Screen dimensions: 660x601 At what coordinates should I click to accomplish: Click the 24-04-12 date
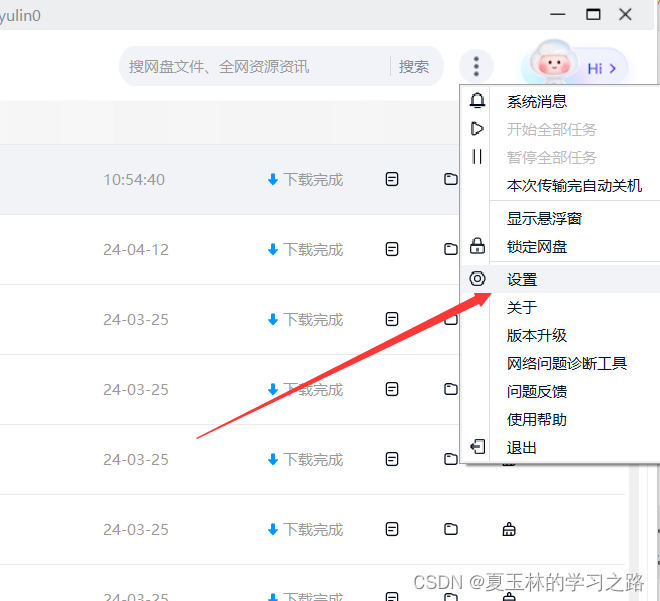[136, 250]
